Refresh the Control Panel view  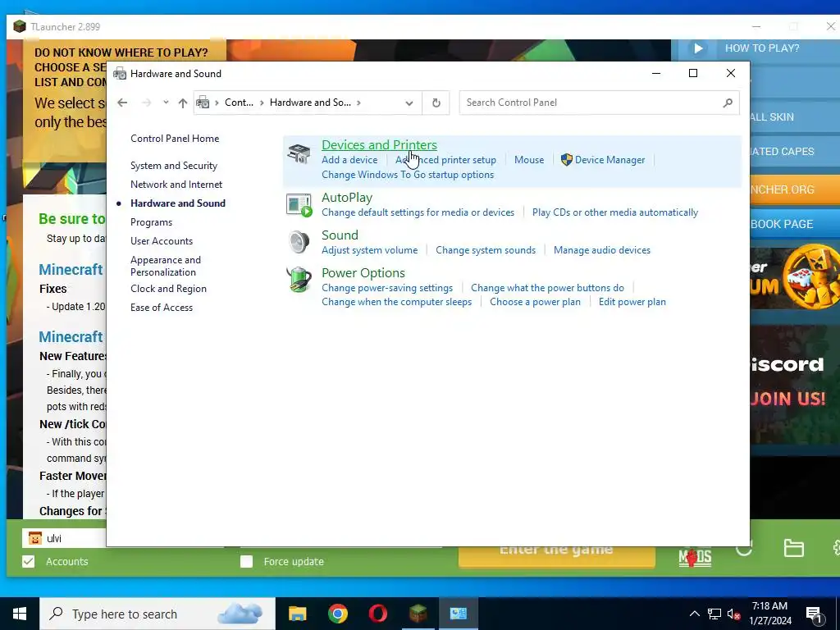coord(436,103)
